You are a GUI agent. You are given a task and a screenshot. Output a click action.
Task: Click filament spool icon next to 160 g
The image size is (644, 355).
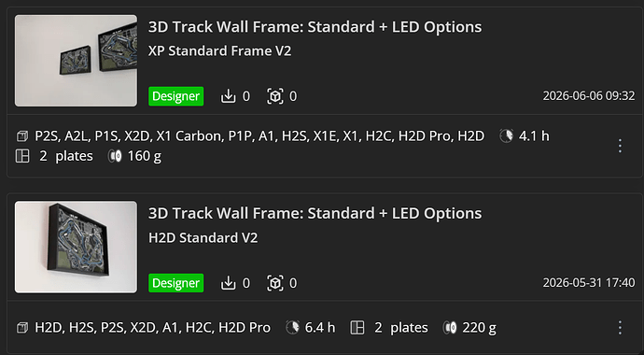115,156
